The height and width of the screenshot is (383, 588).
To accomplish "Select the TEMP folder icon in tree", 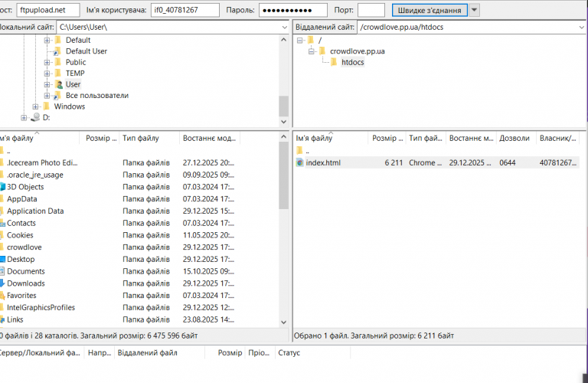I will tap(58, 74).
